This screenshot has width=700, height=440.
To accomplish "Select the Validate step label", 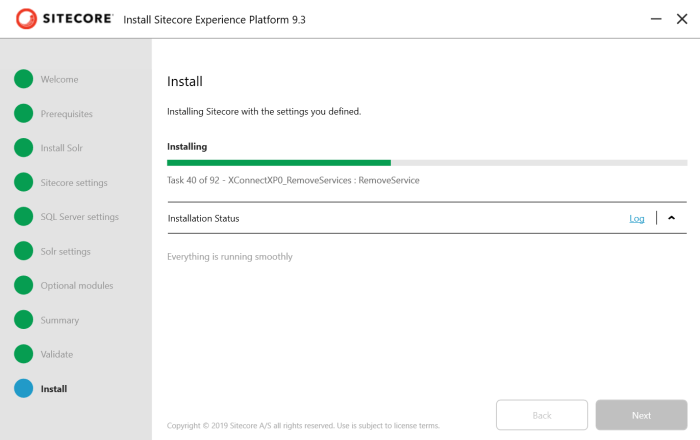I will pyautogui.click(x=57, y=354).
